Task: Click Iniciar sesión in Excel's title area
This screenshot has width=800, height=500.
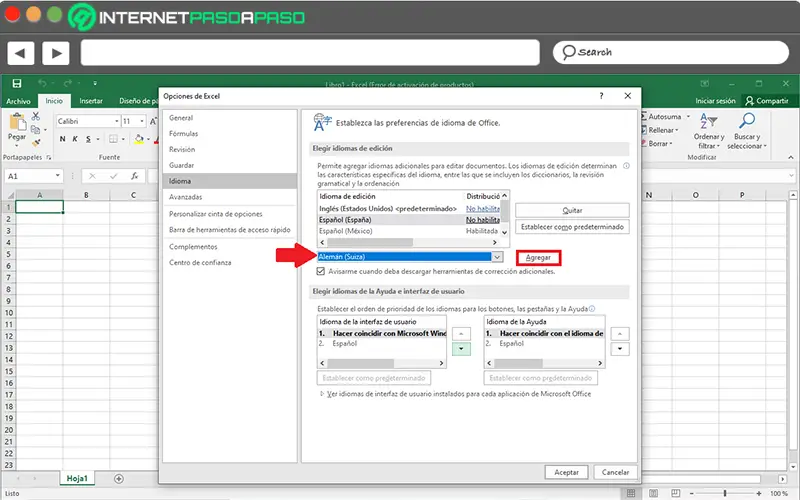Action: [715, 101]
